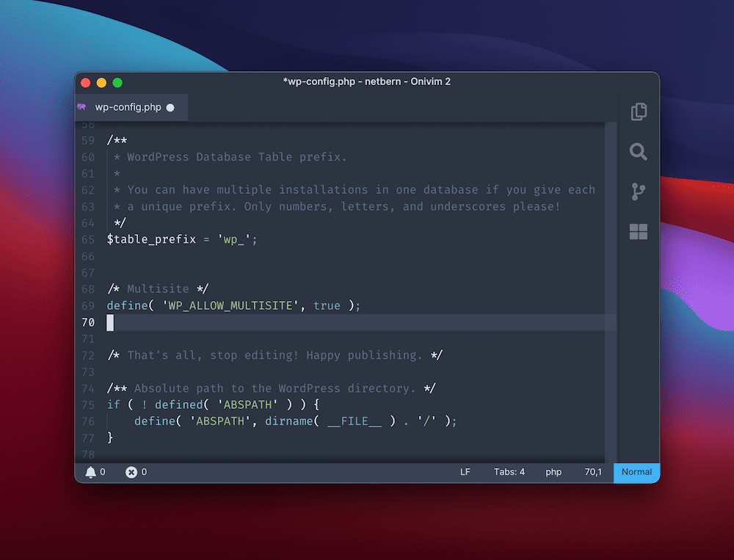
Task: Click the '/' string on line 76
Action: click(x=426, y=421)
